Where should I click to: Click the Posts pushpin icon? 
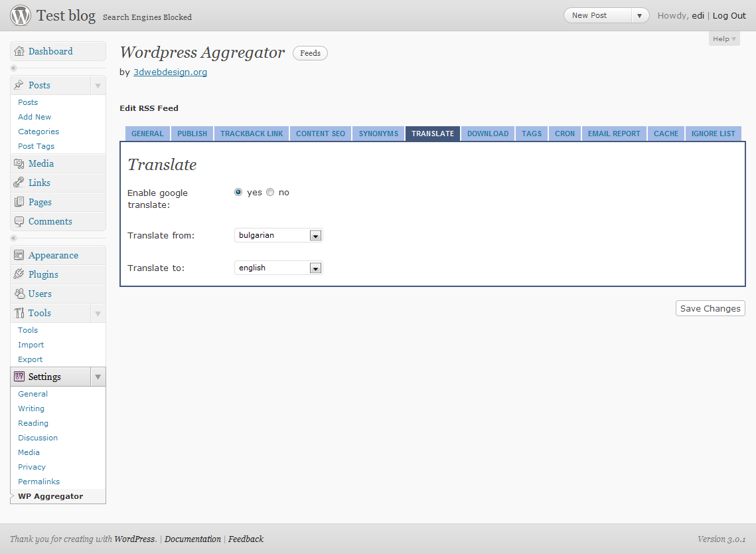[x=19, y=85]
